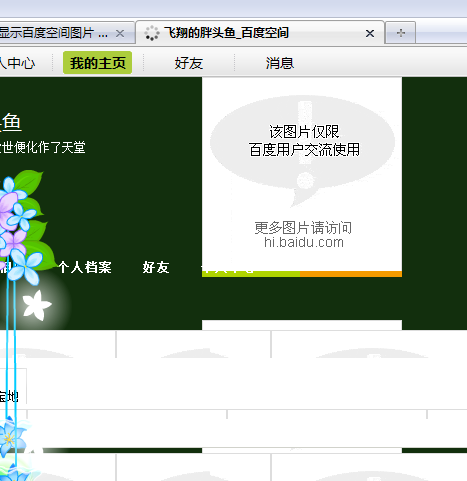The height and width of the screenshot is (481, 467).
Task: Click the loading spinner icon on active tab
Action: coord(152,33)
